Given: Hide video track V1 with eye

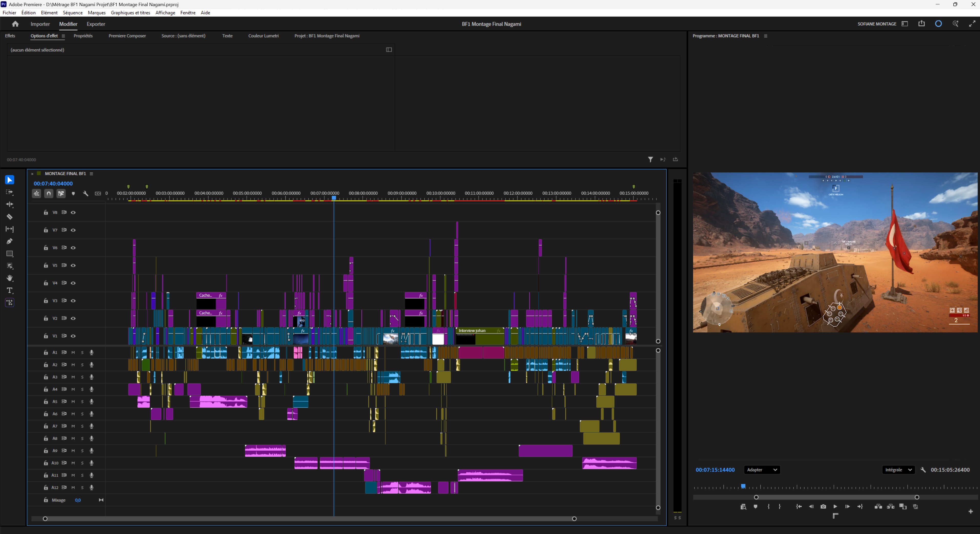Looking at the screenshot, I should tap(73, 336).
